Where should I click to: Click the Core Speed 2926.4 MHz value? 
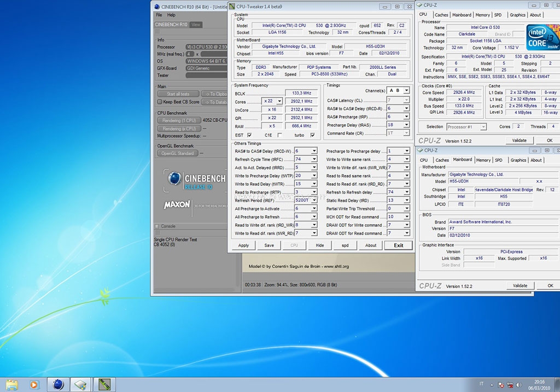tap(464, 92)
